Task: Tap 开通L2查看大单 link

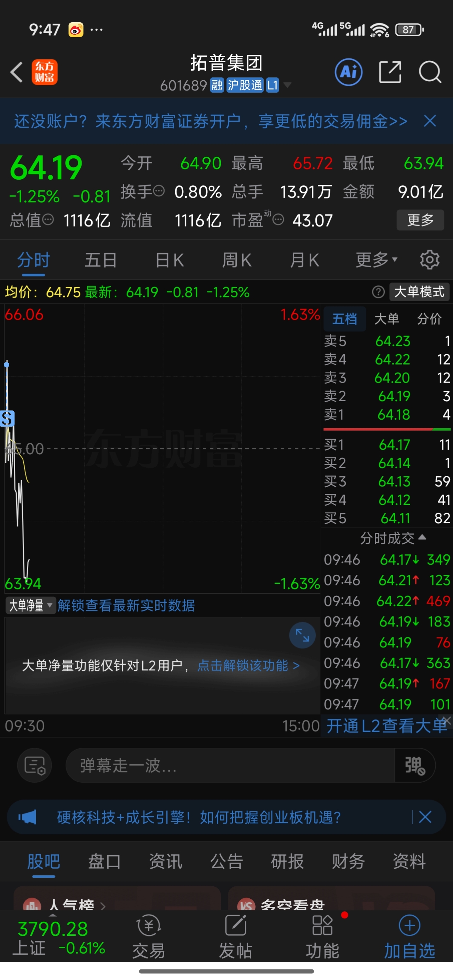Action: (386, 726)
